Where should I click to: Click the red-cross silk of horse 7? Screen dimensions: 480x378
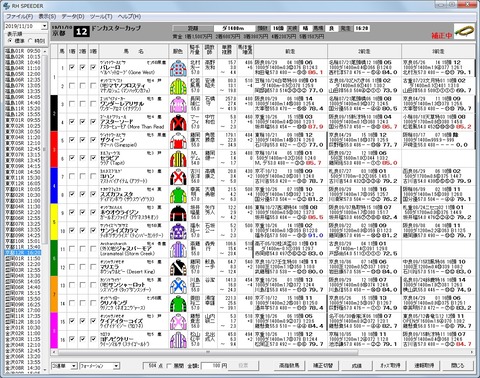[x=178, y=177]
